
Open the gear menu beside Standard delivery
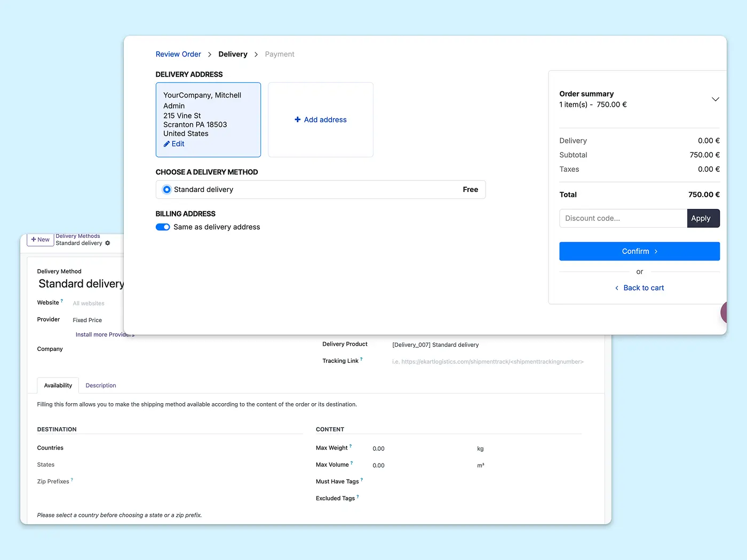pyautogui.click(x=108, y=243)
